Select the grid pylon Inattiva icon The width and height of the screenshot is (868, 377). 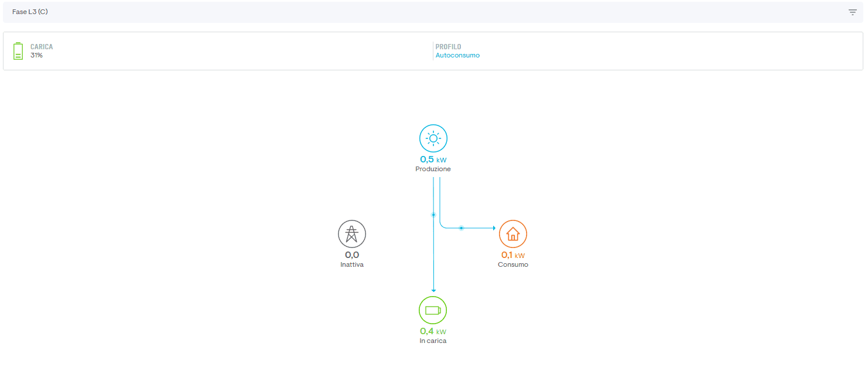click(352, 234)
